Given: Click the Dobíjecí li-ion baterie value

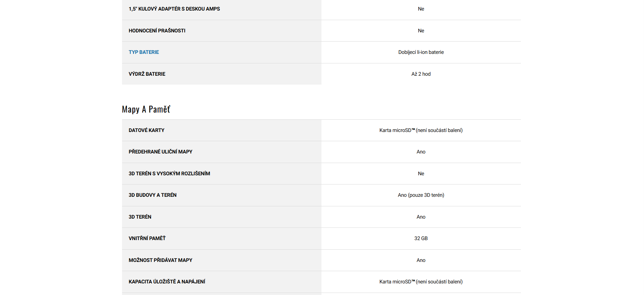Looking at the screenshot, I should (421, 52).
